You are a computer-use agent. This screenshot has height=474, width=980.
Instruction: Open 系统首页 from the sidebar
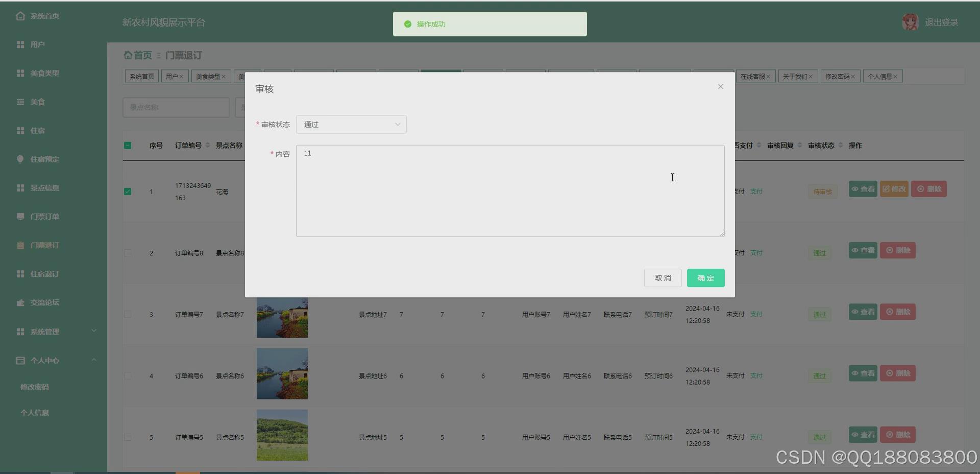click(43, 16)
